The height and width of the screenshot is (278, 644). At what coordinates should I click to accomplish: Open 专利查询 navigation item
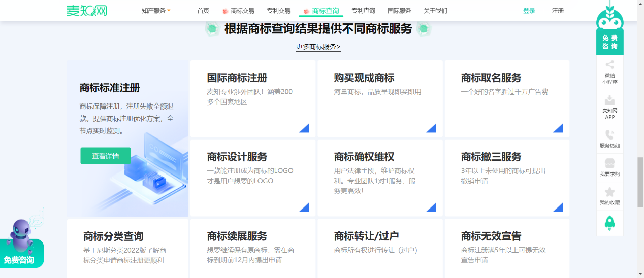pyautogui.click(x=364, y=11)
